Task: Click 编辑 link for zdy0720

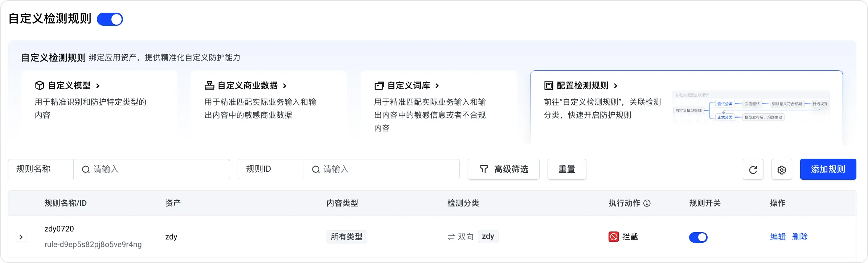Action: 778,237
